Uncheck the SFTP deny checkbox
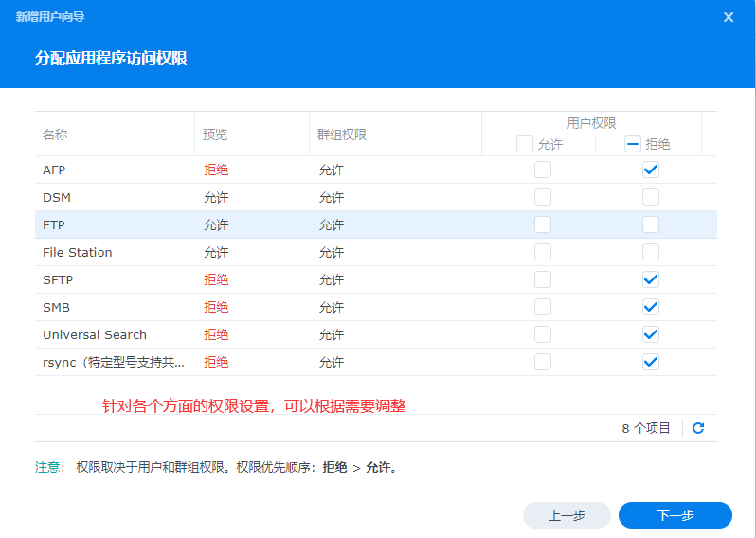Image resolution: width=756 pixels, height=538 pixels. pos(651,280)
